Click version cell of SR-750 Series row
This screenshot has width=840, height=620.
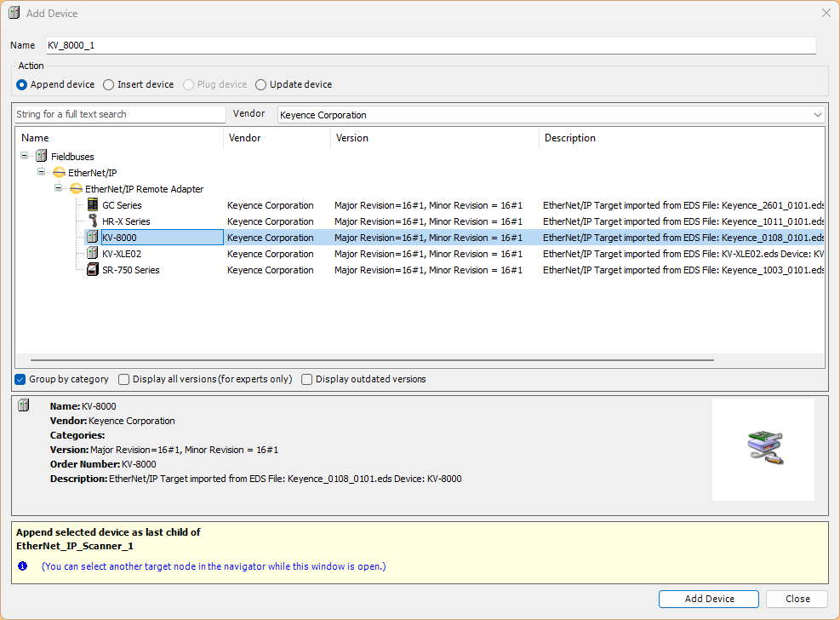pyautogui.click(x=428, y=270)
